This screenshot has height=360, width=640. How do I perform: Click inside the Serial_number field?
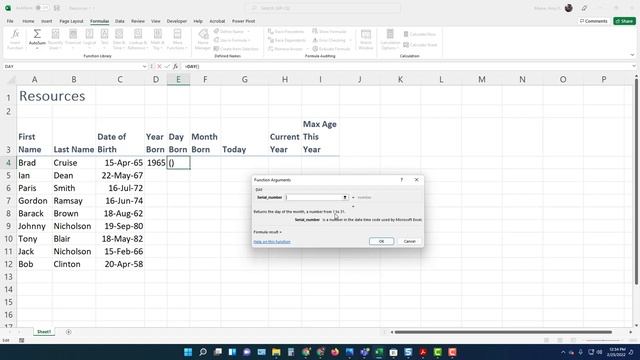[313, 197]
